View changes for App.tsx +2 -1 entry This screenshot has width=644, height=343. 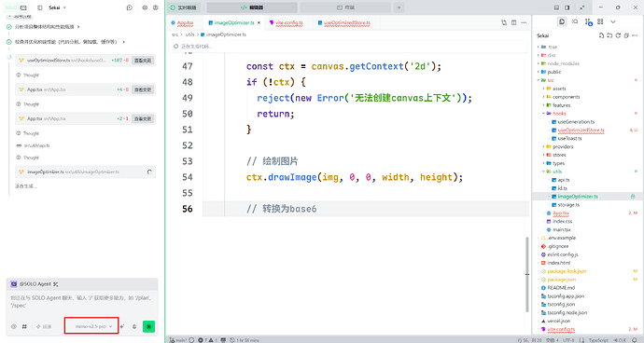(143, 118)
